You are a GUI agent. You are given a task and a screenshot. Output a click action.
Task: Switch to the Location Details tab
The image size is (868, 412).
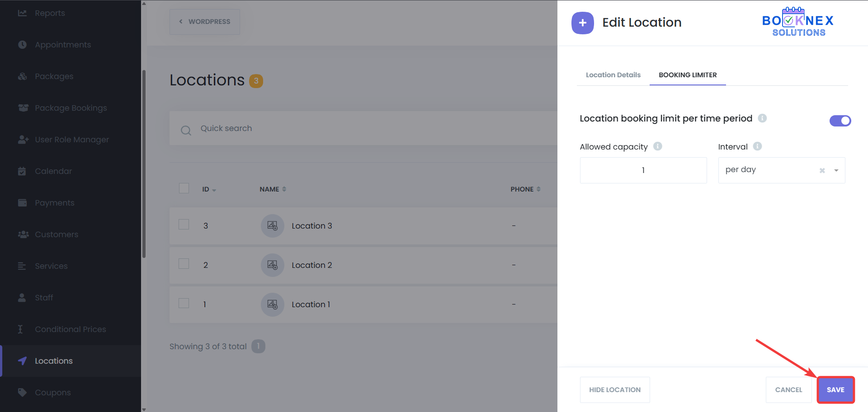613,75
